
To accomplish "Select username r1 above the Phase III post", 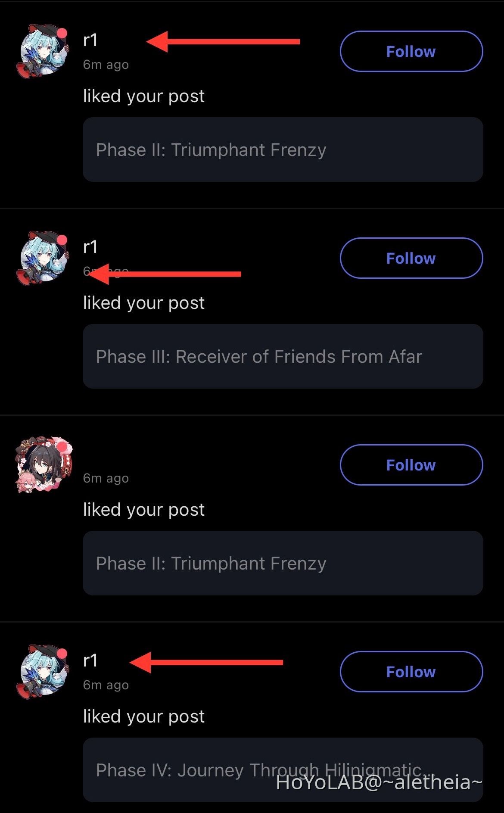I will pyautogui.click(x=90, y=247).
